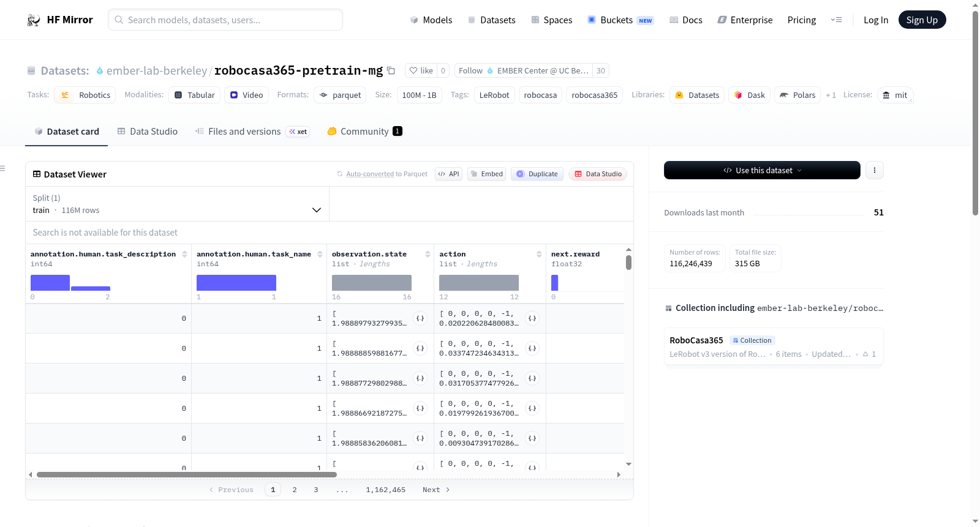The width and height of the screenshot is (980, 527).
Task: Open the Split train dropdown
Action: [178, 204]
